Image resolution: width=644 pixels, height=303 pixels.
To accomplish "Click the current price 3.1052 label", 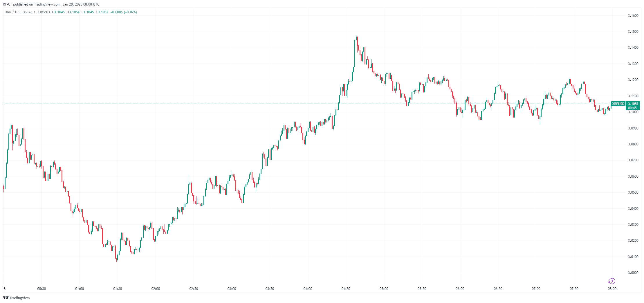I will tap(633, 104).
